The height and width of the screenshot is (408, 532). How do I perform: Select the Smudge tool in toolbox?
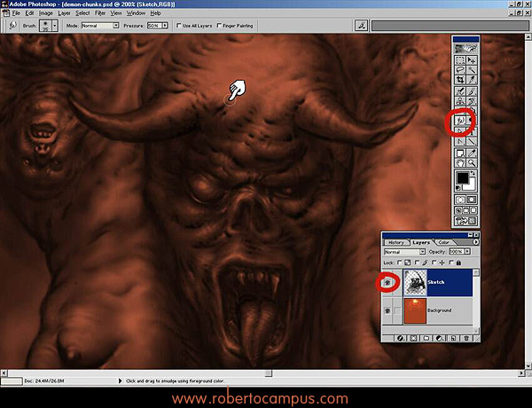(x=460, y=120)
